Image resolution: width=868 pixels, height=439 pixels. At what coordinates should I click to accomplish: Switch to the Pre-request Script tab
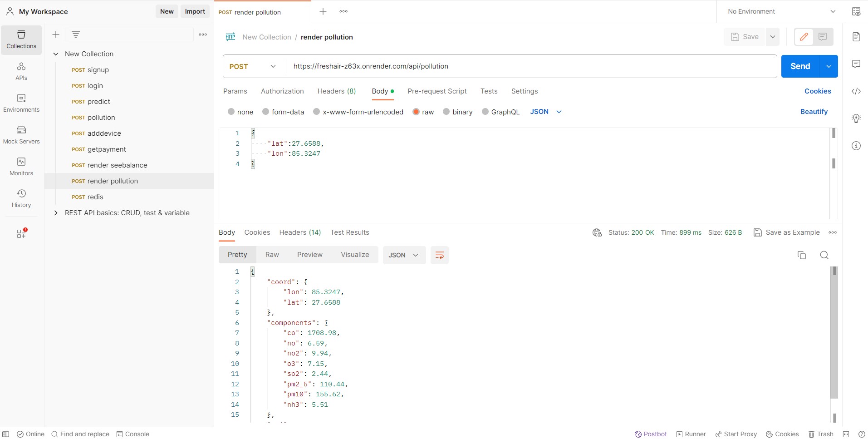437,91
